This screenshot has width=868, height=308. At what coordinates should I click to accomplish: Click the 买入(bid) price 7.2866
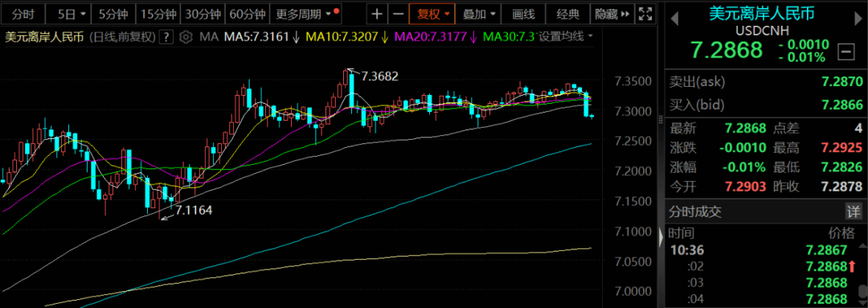point(842,105)
